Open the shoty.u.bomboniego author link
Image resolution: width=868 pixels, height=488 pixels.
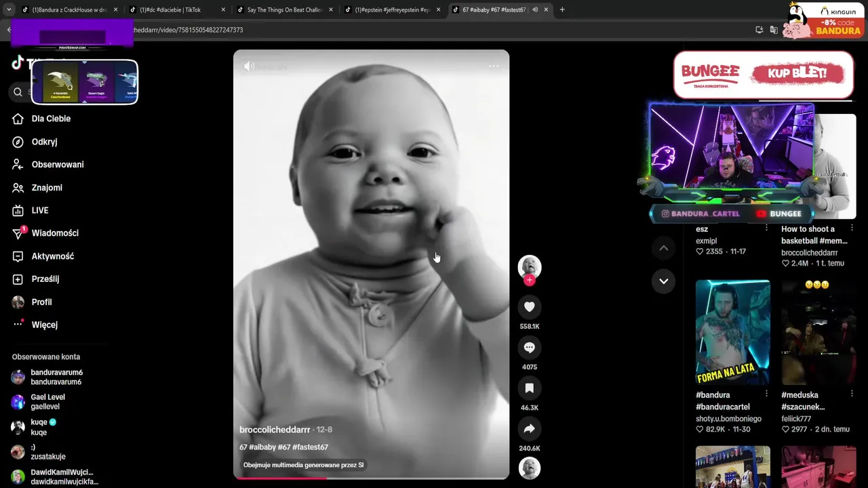728,419
